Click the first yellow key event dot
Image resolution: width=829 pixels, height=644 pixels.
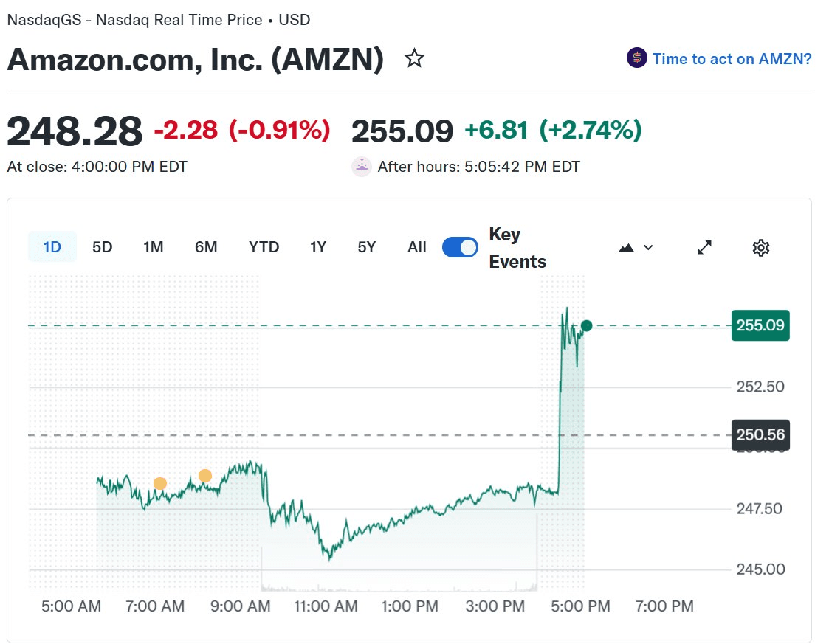click(160, 484)
